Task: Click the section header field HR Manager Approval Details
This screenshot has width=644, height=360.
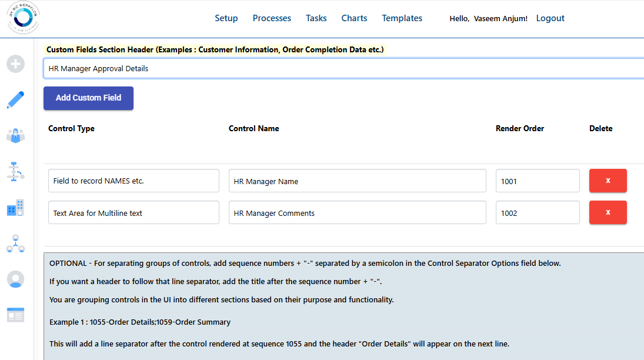Action: 343,69
